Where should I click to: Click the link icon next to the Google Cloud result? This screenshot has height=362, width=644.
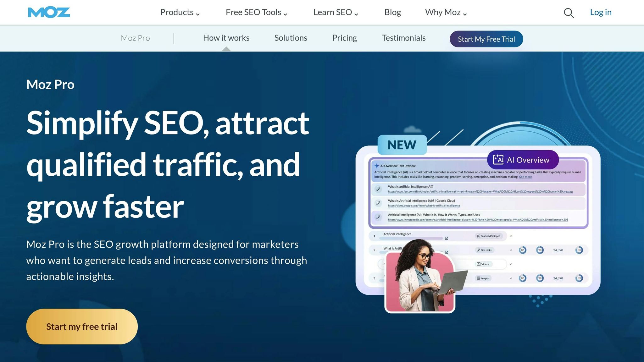[x=378, y=203]
